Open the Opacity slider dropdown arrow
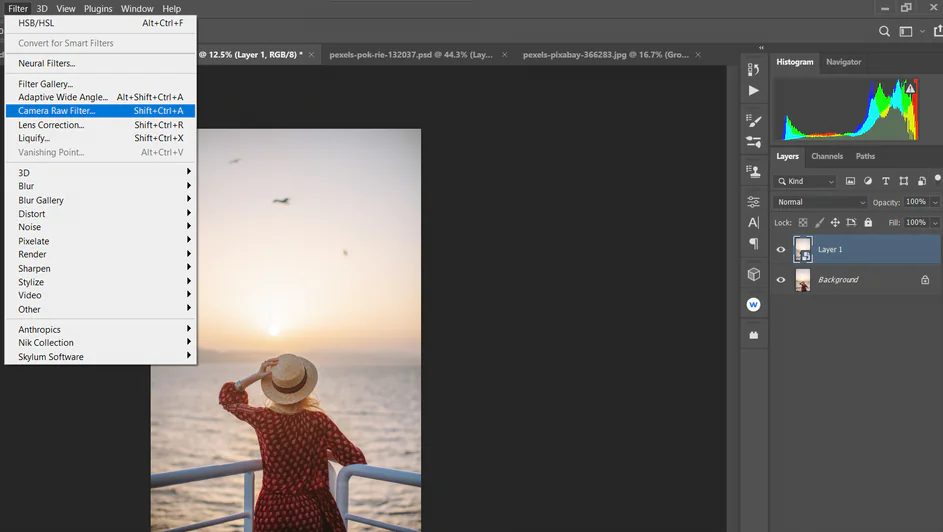The height and width of the screenshot is (532, 943). coord(935,202)
